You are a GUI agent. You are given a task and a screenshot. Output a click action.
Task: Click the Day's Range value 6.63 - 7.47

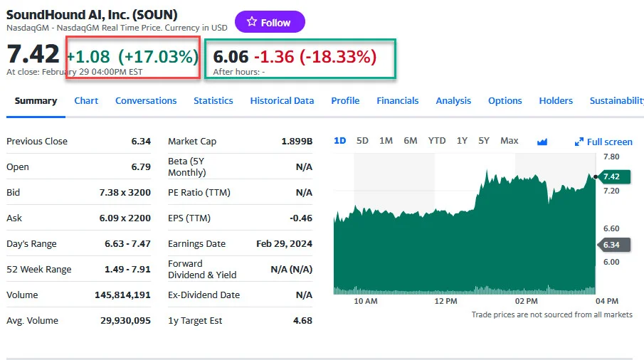point(127,244)
